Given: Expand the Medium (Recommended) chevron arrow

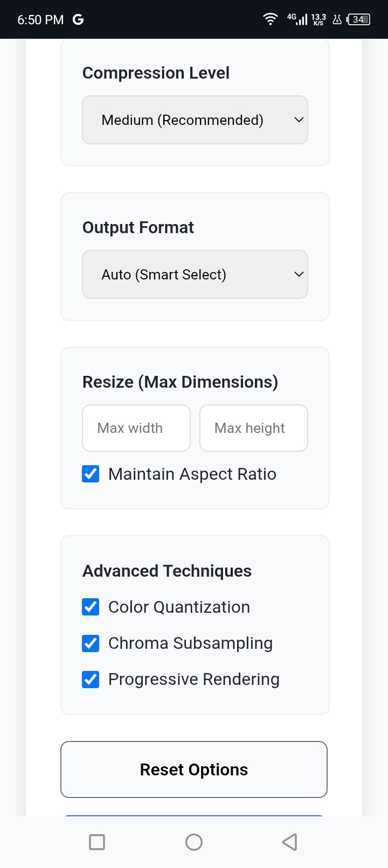Looking at the screenshot, I should tap(299, 120).
